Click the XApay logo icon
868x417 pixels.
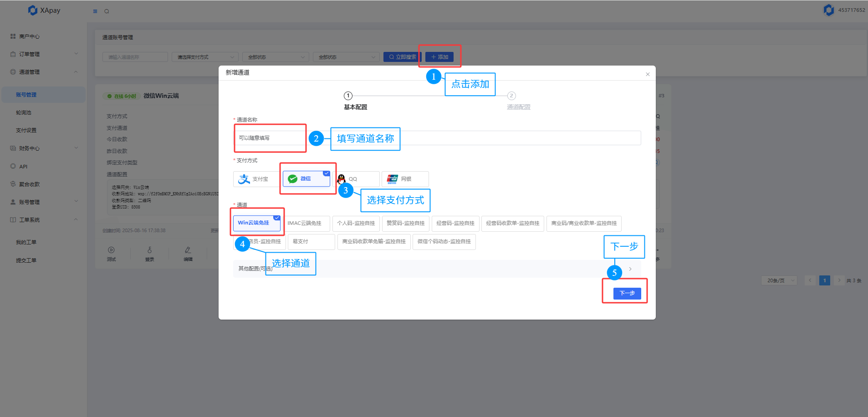[33, 10]
